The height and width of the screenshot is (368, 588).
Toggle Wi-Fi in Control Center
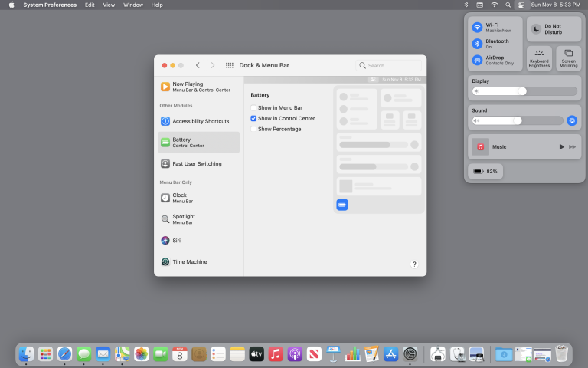(477, 27)
